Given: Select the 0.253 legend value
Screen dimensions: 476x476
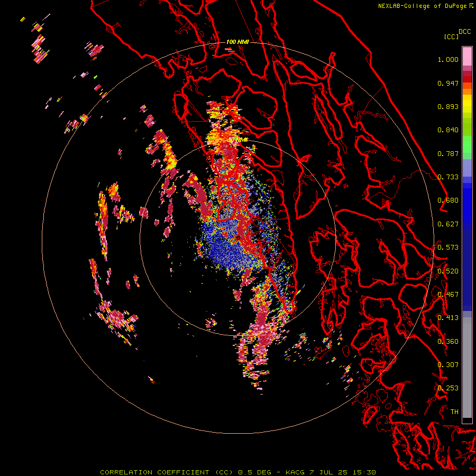Looking at the screenshot, I should (x=448, y=388).
